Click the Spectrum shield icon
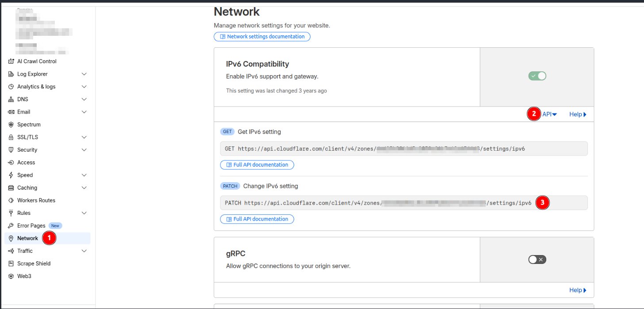This screenshot has height=309, width=644. pyautogui.click(x=11, y=125)
